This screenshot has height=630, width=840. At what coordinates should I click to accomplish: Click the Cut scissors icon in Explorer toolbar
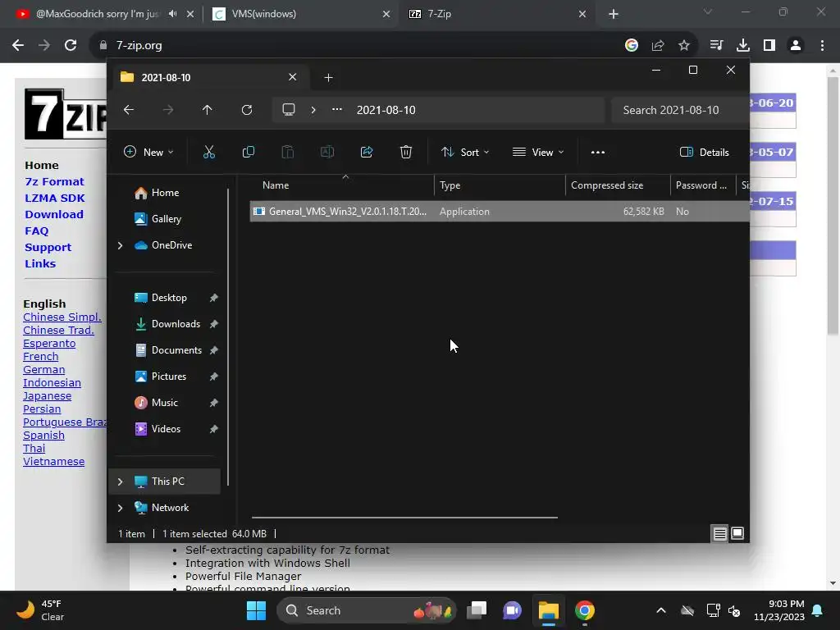pos(209,152)
